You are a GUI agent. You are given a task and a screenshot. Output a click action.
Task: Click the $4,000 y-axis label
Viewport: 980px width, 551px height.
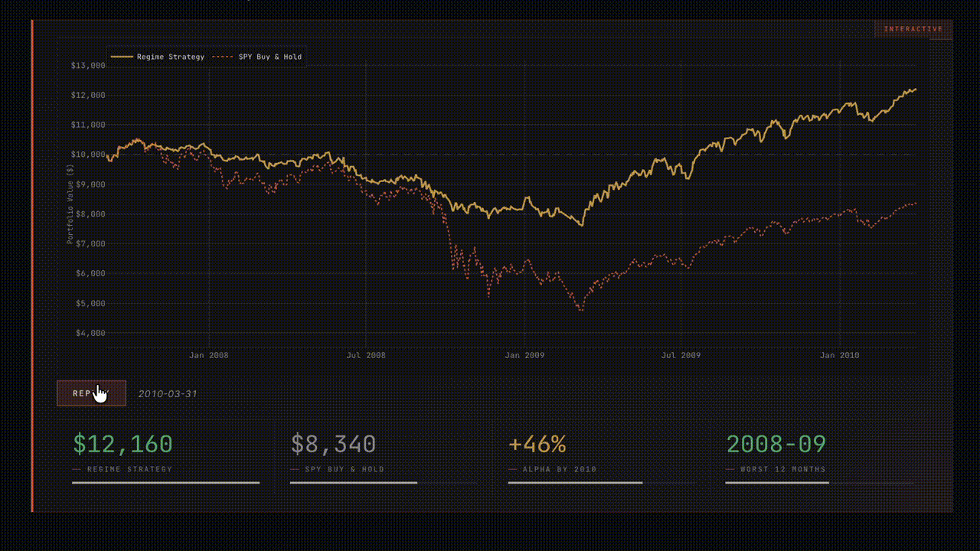[x=90, y=333]
